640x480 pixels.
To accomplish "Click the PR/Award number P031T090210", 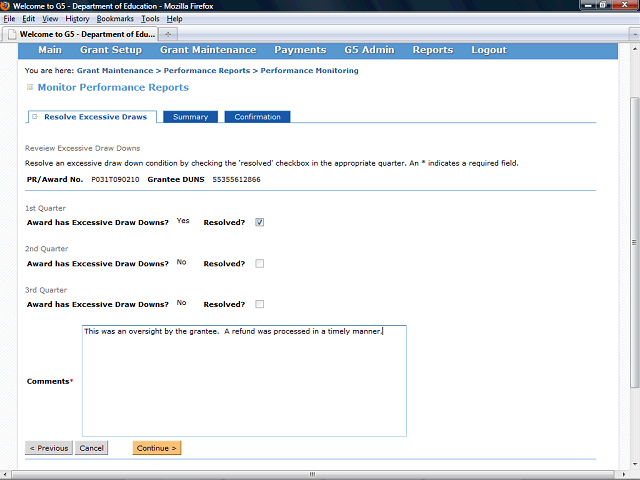I will [115, 180].
